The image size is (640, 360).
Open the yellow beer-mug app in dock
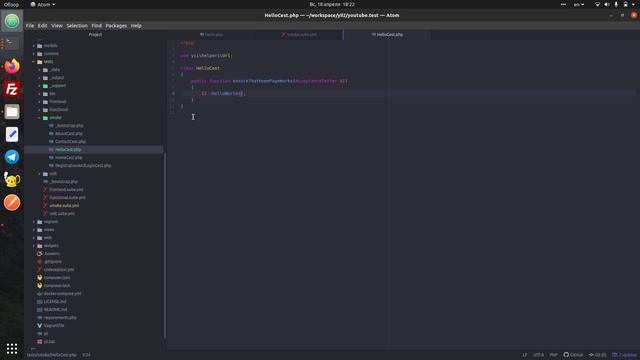click(x=12, y=180)
